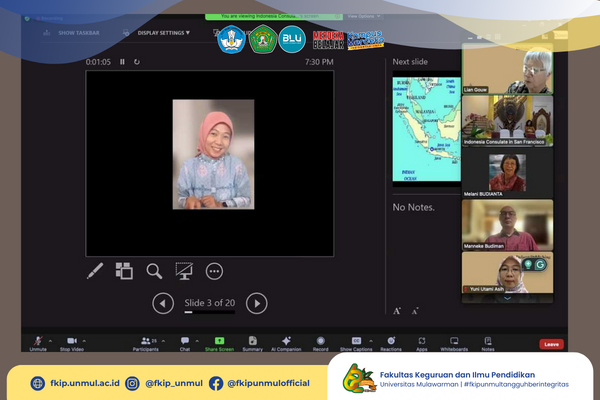
Task: Unmute the microphone
Action: click(38, 342)
